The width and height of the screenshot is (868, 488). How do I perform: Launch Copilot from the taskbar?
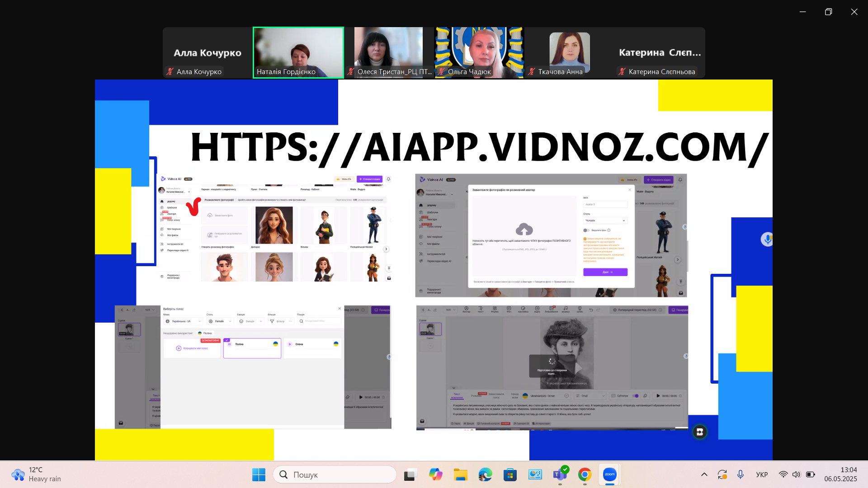(x=435, y=474)
